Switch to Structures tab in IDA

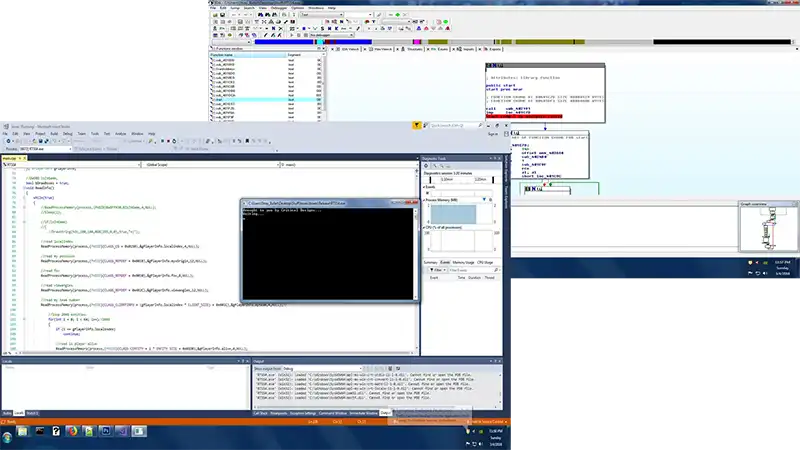412,49
